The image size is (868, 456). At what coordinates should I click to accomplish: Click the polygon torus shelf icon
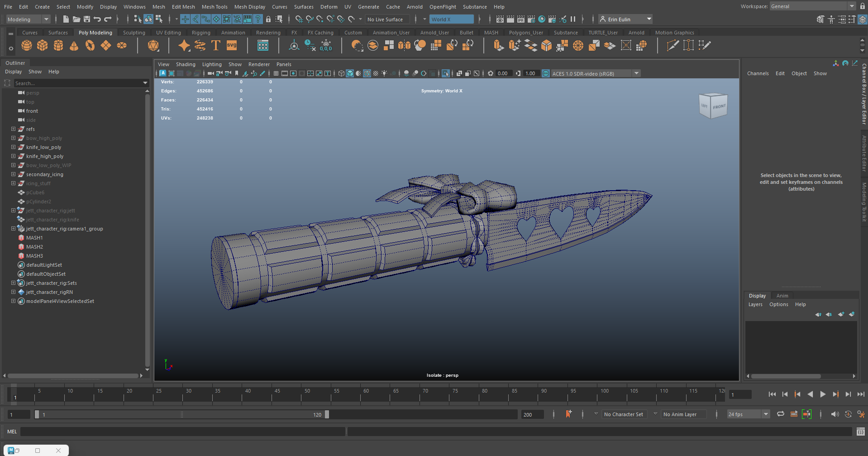point(90,46)
